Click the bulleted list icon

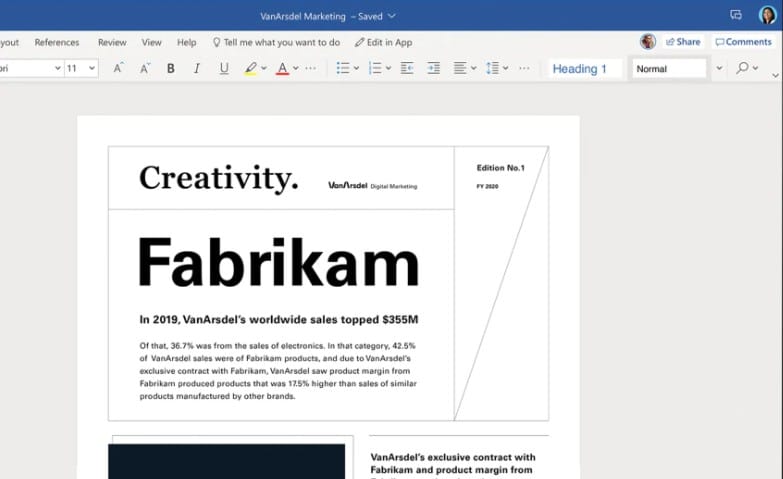[342, 68]
